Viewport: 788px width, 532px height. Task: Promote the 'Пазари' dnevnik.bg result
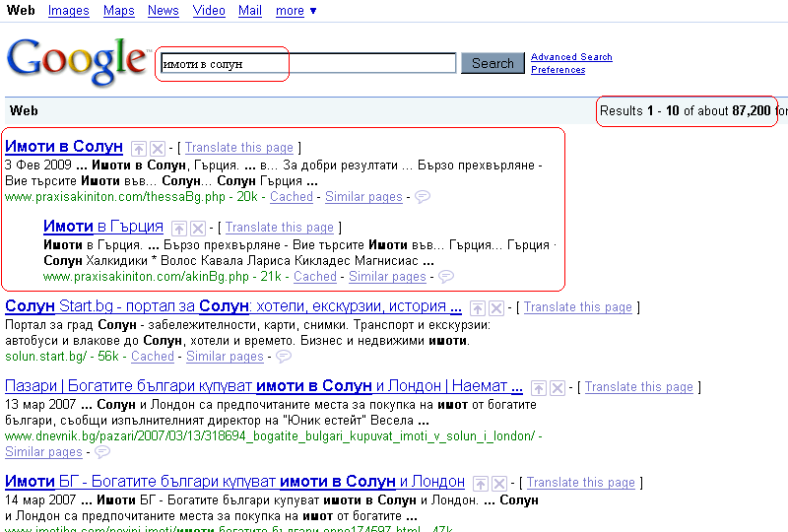tap(539, 387)
